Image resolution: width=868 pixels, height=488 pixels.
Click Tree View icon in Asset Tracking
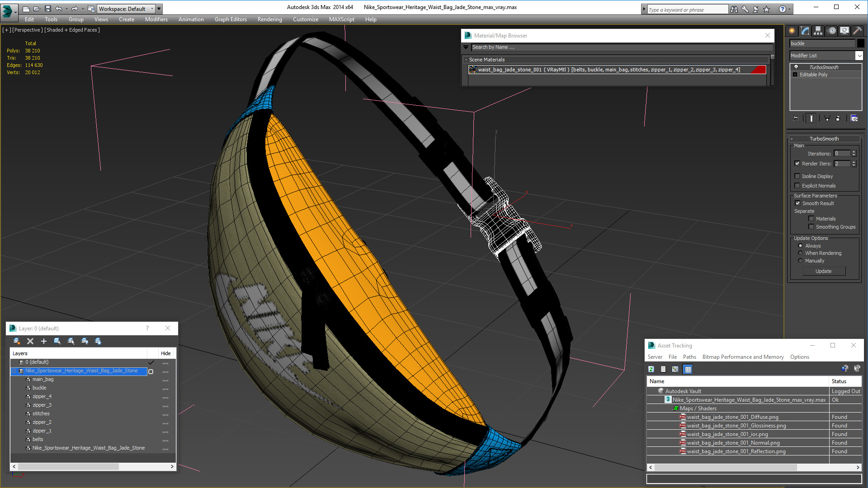click(675, 369)
